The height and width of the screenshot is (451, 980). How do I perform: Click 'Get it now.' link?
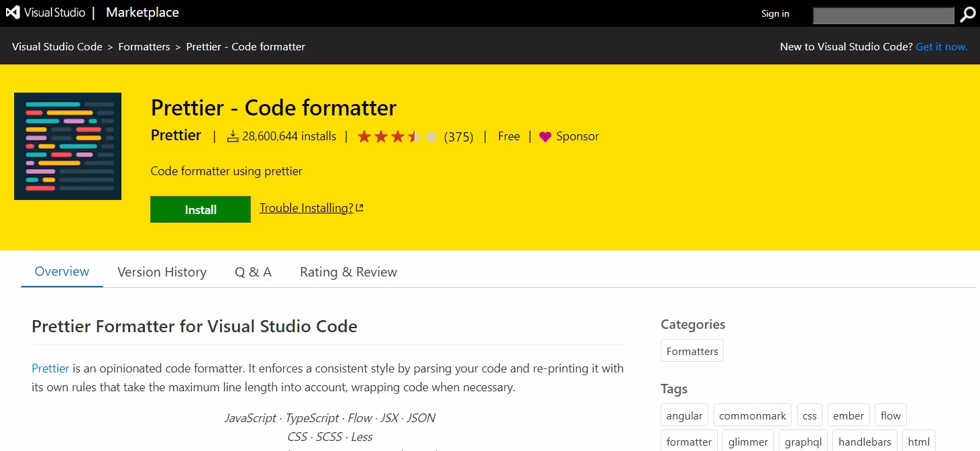(x=942, y=47)
